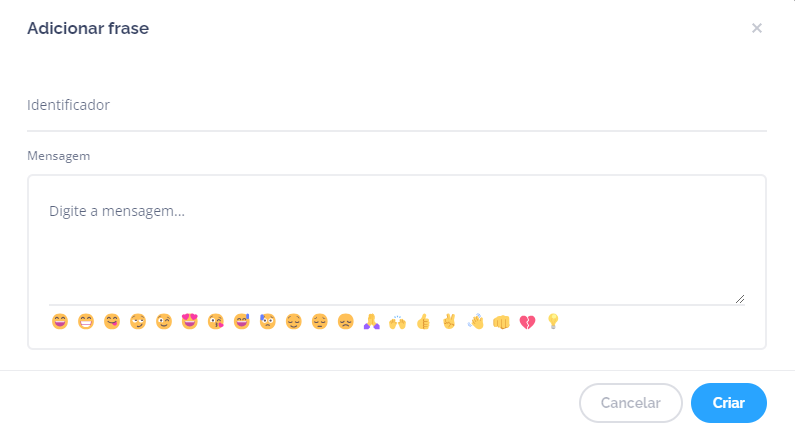This screenshot has width=795, height=429.
Task: Insert the waving hand emoji
Action: (475, 322)
